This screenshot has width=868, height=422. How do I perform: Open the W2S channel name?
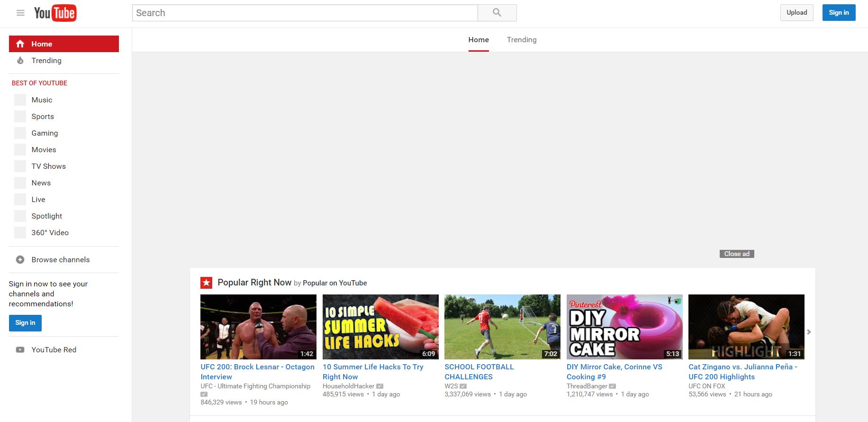(x=451, y=386)
